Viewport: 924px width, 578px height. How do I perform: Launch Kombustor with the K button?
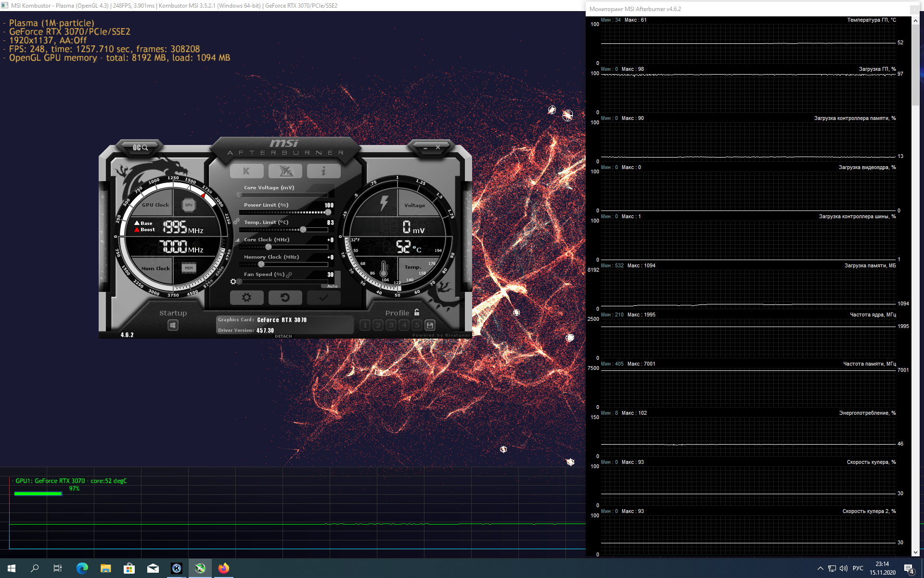tap(246, 171)
